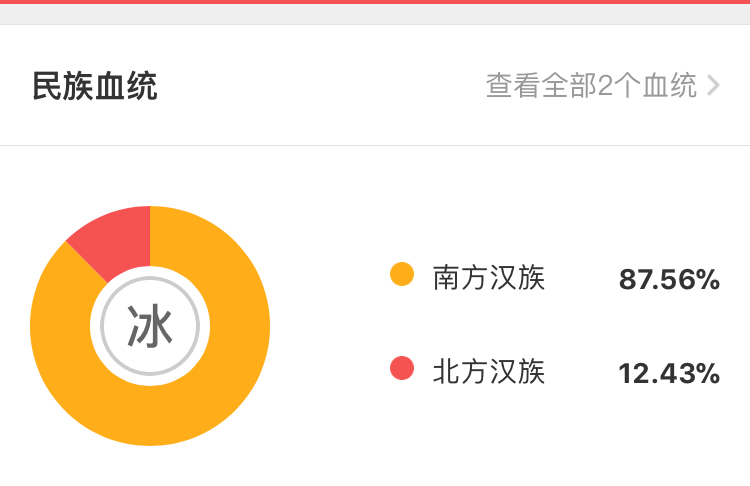Click the chevron arrow beside 查看全部2个血统

(713, 86)
